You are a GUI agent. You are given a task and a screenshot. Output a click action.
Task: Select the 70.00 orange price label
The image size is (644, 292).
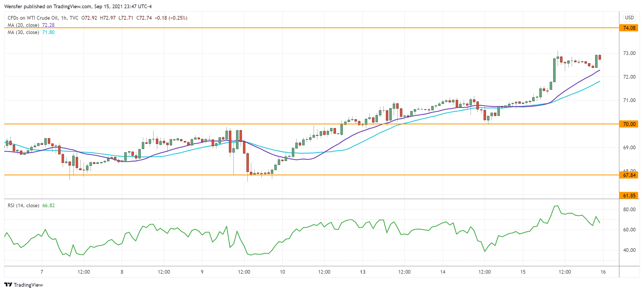[x=629, y=124]
